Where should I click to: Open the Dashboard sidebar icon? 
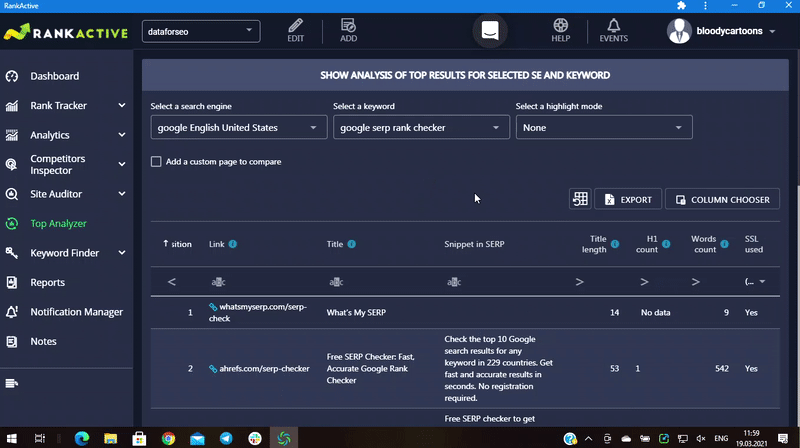pyautogui.click(x=12, y=76)
